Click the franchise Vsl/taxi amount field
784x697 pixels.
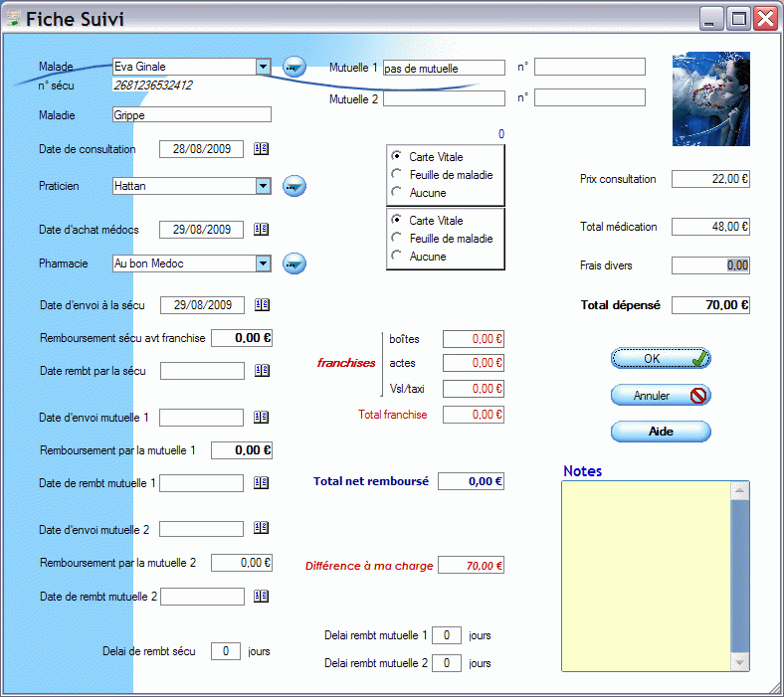click(x=474, y=389)
